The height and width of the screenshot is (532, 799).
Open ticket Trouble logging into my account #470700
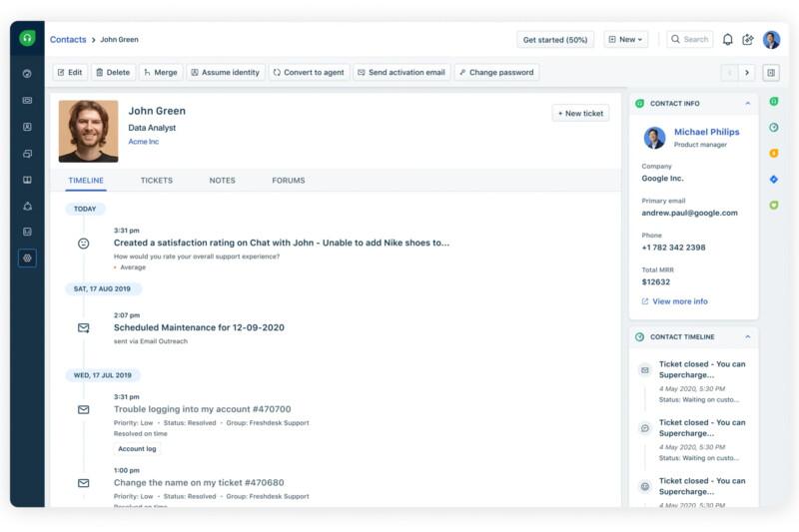coord(203,409)
